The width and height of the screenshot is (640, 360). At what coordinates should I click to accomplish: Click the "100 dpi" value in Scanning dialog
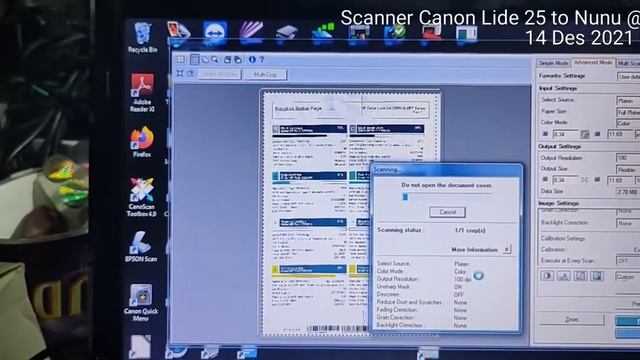462,279
